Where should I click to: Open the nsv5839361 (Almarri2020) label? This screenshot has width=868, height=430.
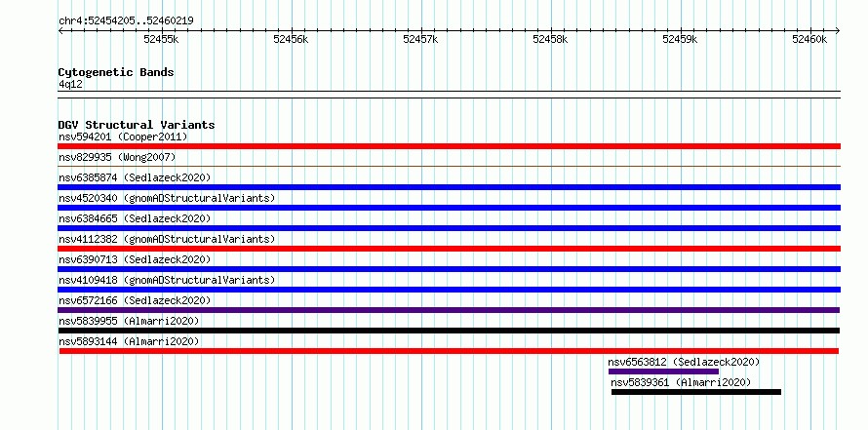(681, 382)
